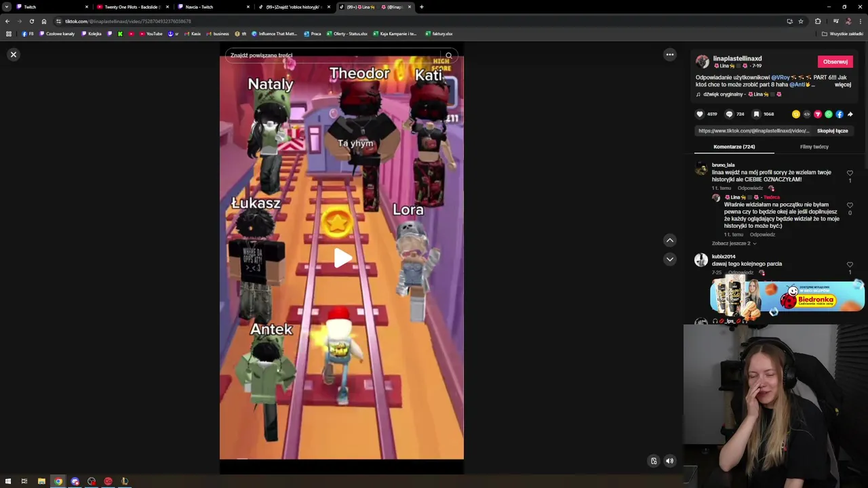Switch to Navcia - Twitch tab

213,7
